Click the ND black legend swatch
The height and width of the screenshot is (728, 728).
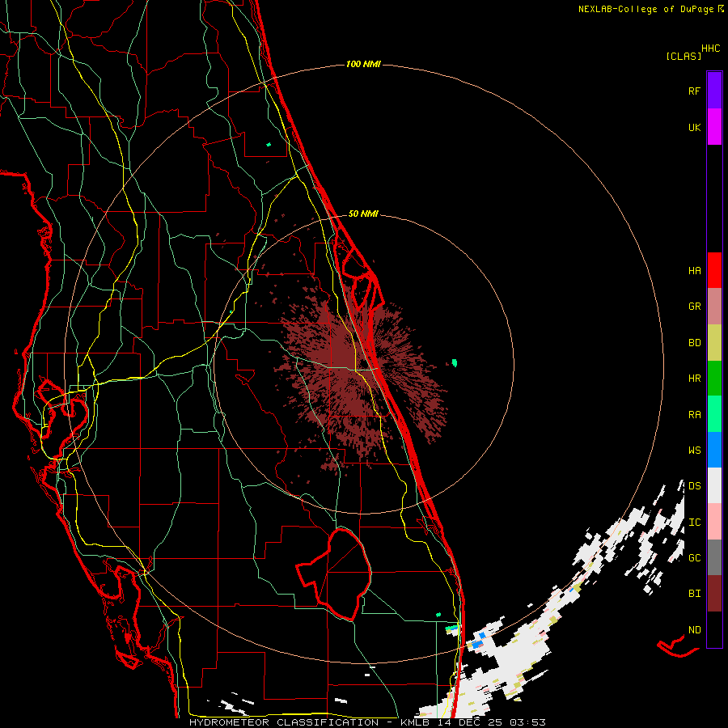tap(714, 629)
